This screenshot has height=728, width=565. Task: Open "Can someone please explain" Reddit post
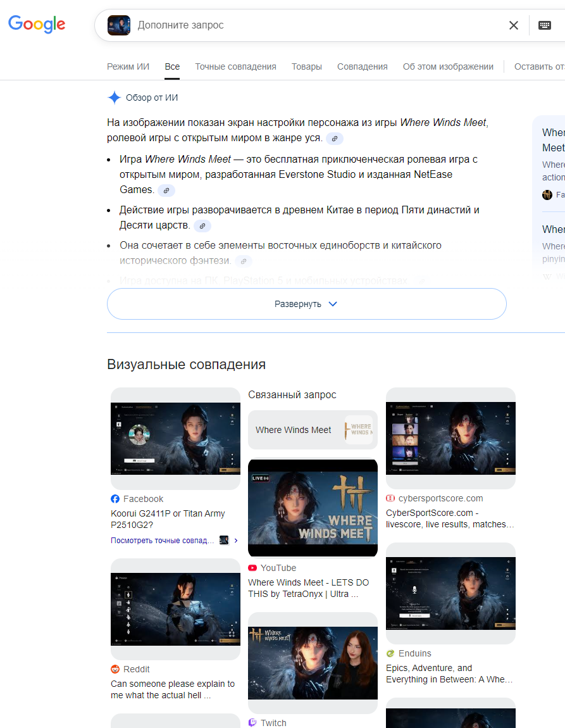pyautogui.click(x=173, y=689)
